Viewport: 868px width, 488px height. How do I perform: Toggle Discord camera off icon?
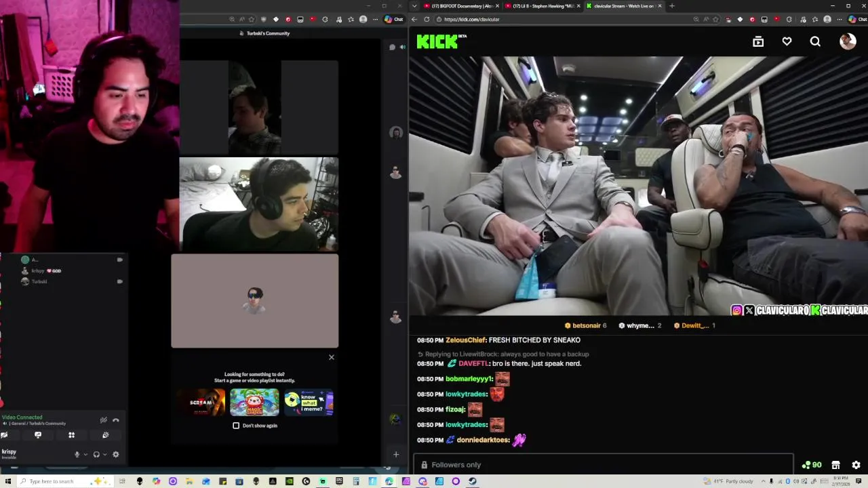[4, 435]
